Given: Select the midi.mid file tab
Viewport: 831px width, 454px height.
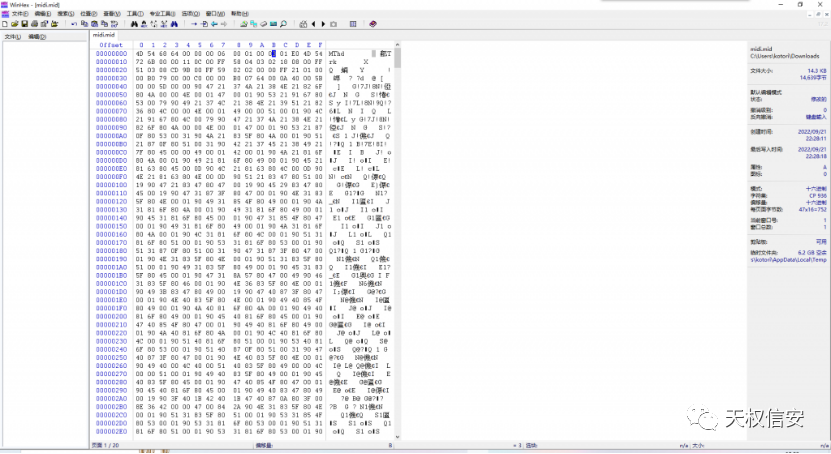Looking at the screenshot, I should (x=104, y=35).
